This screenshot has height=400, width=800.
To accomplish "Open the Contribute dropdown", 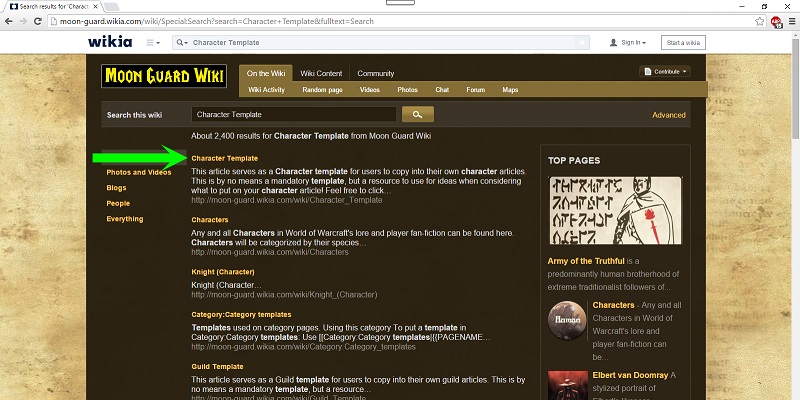I will (x=665, y=71).
